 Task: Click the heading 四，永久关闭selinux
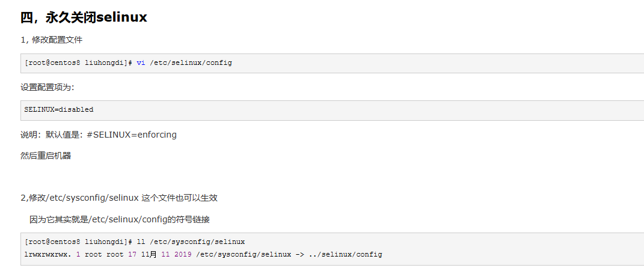[84, 17]
